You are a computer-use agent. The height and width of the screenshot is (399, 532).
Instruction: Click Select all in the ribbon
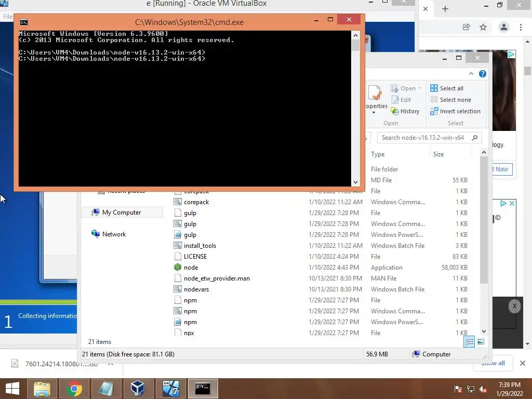coord(447,88)
